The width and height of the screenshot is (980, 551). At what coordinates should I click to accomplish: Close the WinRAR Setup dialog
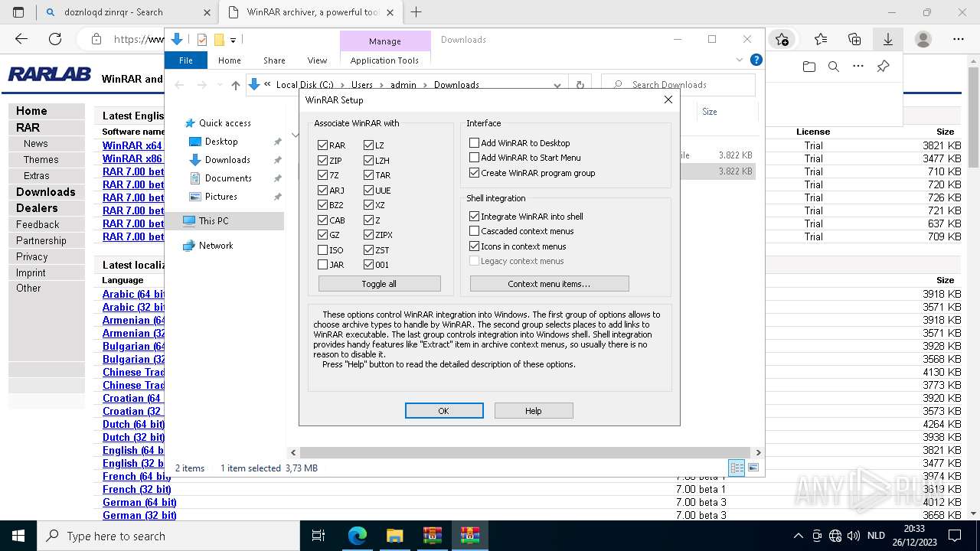point(668,99)
